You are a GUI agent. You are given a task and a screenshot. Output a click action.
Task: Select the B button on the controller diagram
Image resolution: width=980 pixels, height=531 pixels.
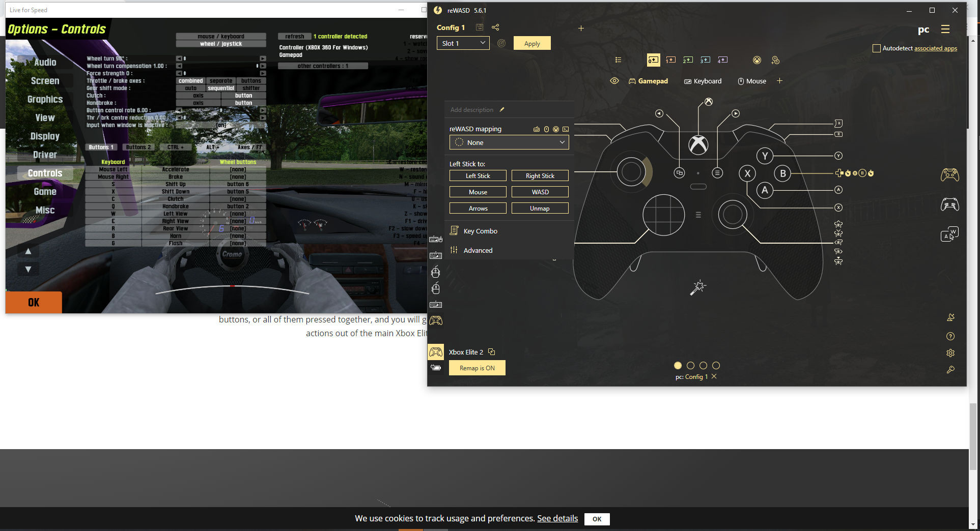tap(783, 173)
